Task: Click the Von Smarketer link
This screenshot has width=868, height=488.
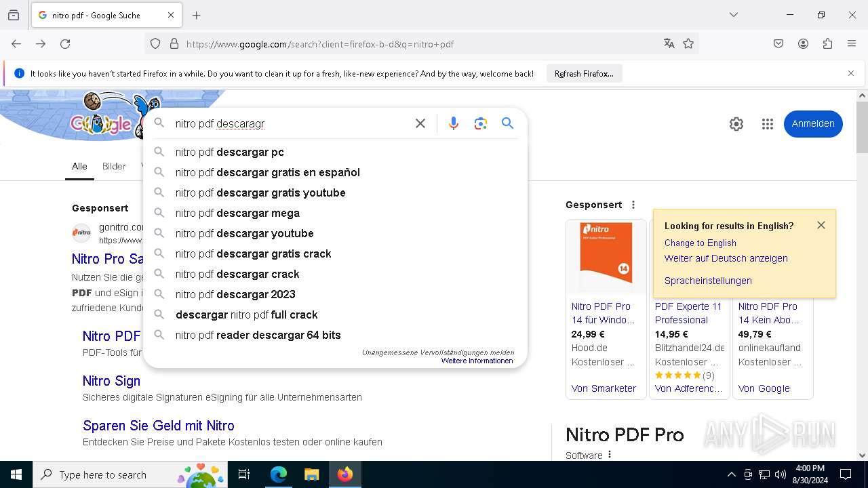Action: 604,388
